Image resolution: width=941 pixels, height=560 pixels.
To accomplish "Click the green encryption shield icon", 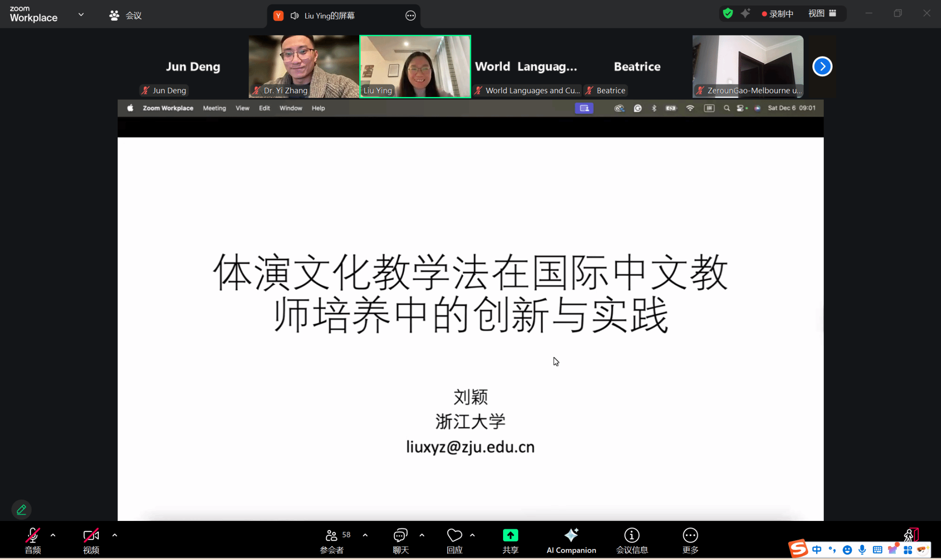I will [728, 14].
